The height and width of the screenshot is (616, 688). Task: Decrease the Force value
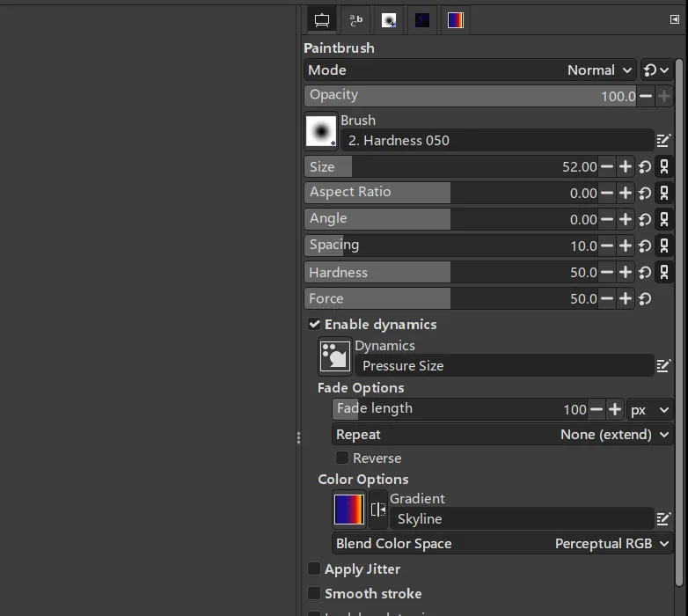tap(607, 299)
